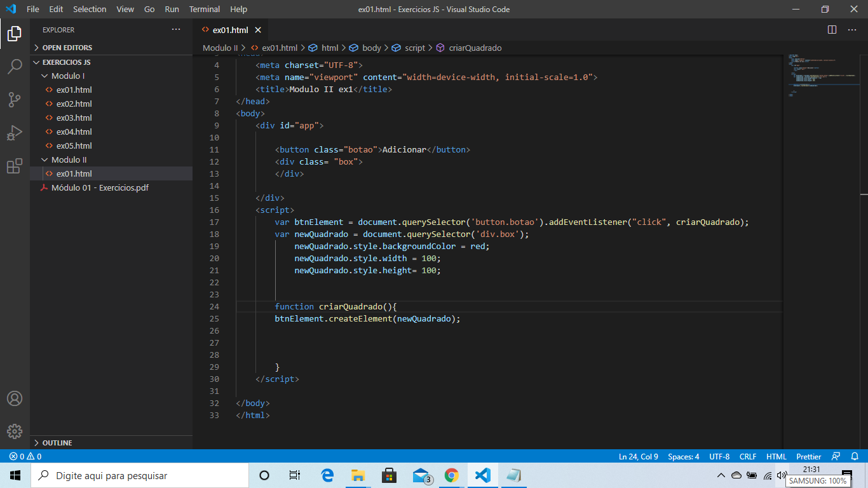Open the Manage gear menu
The height and width of the screenshot is (488, 868).
coord(15,431)
